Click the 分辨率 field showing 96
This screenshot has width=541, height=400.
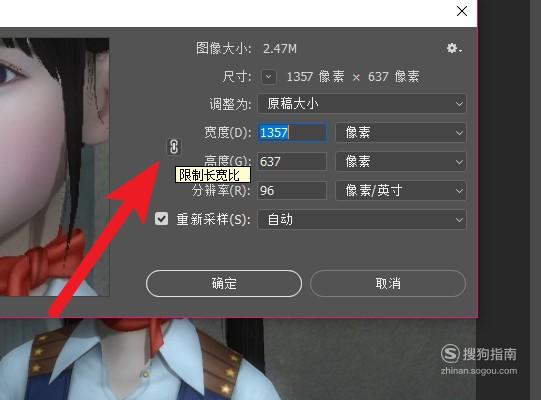[292, 191]
